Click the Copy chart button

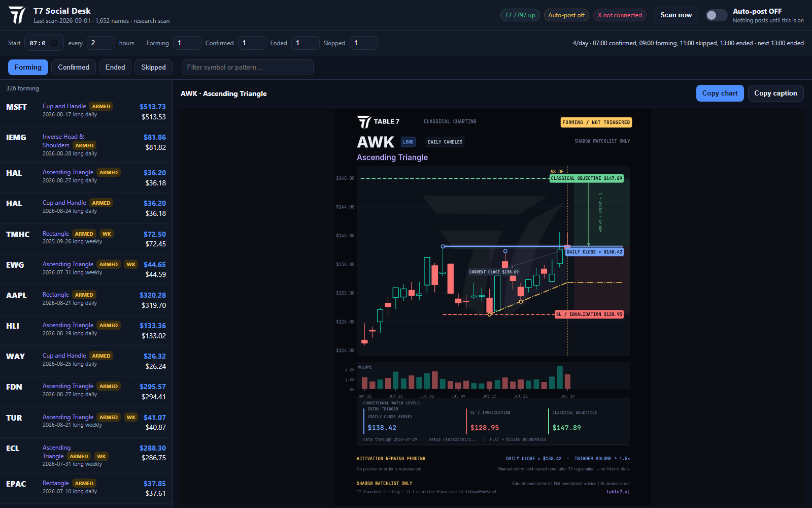pos(720,93)
